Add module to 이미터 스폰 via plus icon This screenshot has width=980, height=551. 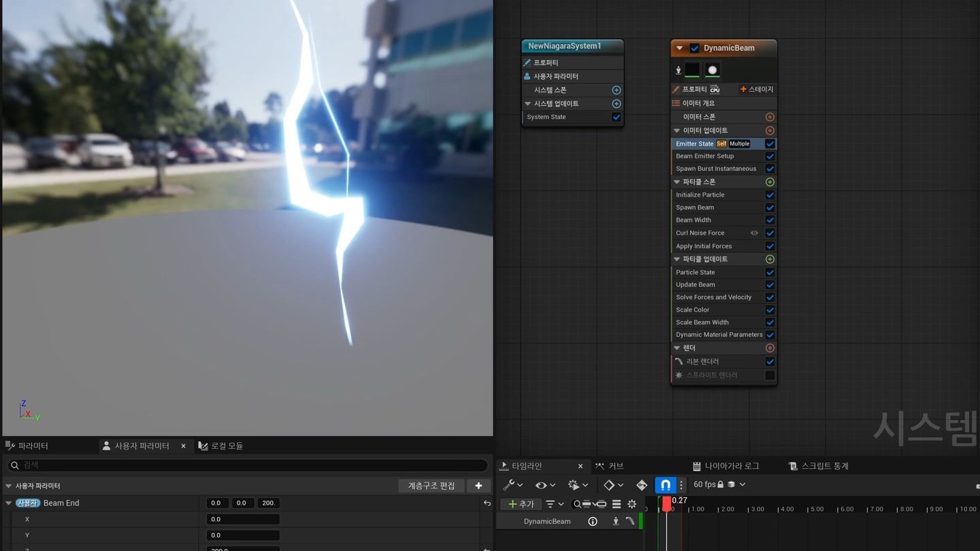770,117
